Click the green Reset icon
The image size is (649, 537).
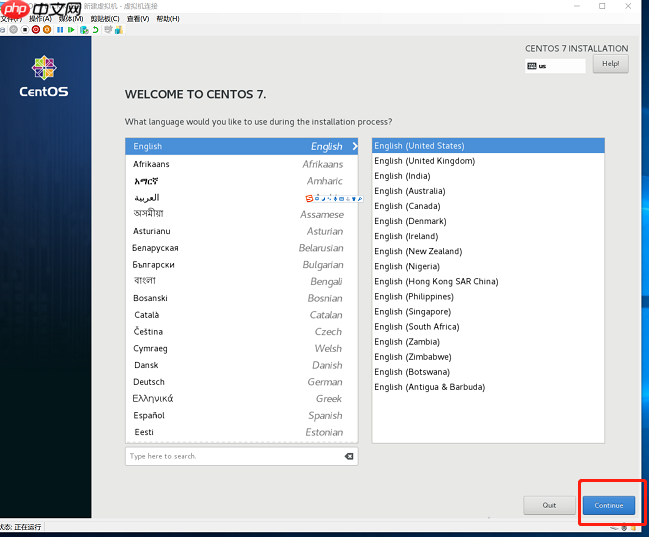71,30
